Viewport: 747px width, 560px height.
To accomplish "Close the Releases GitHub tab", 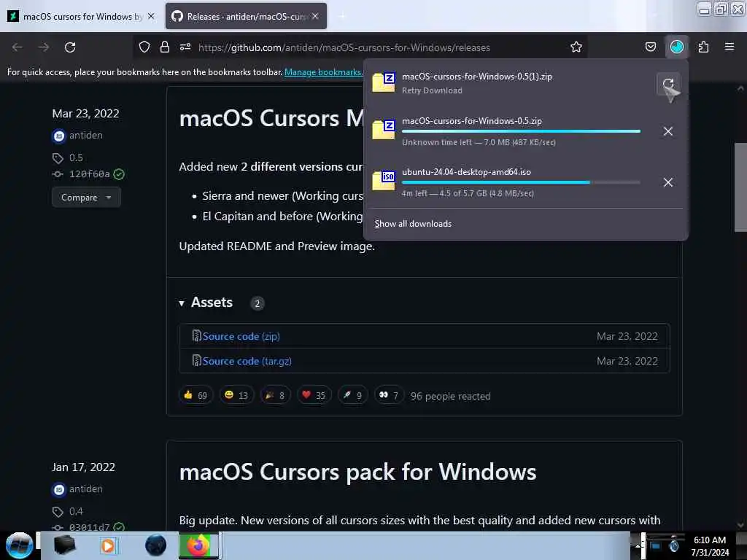I will point(315,16).
